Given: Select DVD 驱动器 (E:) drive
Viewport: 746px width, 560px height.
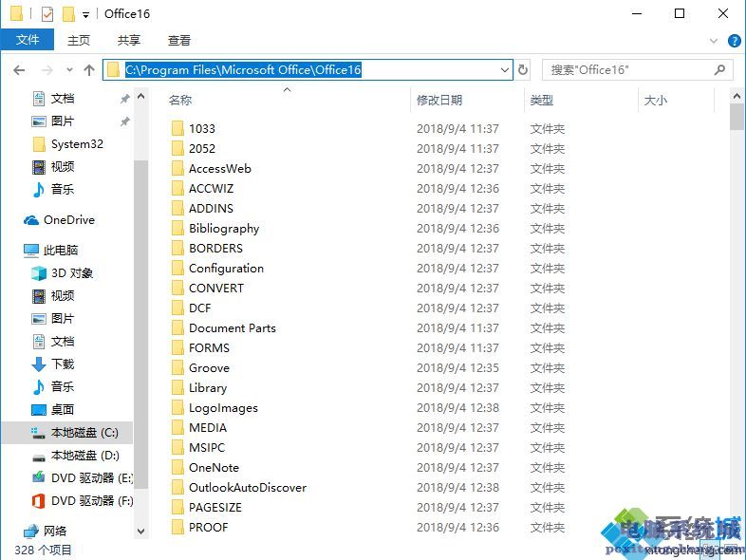Looking at the screenshot, I should (x=91, y=477).
